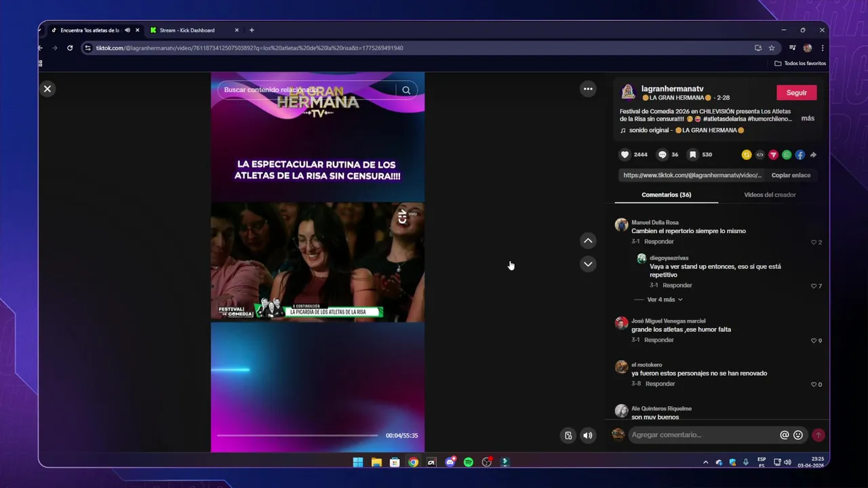The width and height of the screenshot is (868, 488).
Task: Open Chrome profile avatar
Action: click(x=807, y=48)
